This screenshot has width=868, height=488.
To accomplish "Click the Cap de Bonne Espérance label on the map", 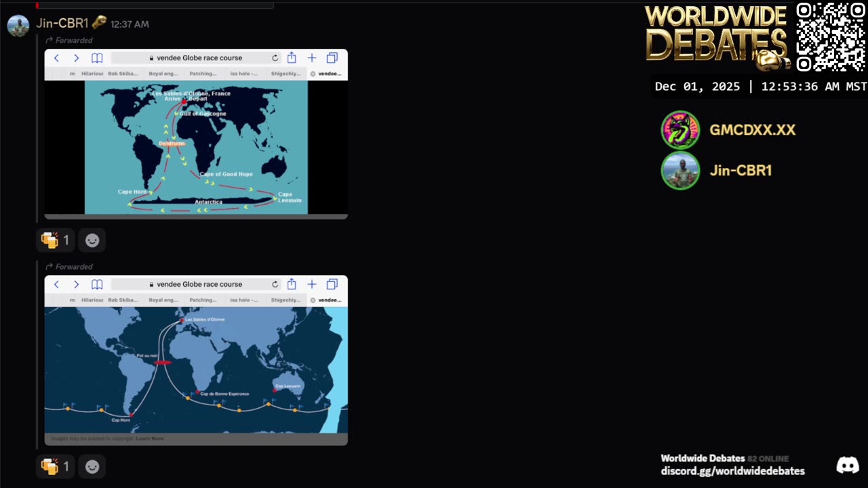I will coord(224,394).
